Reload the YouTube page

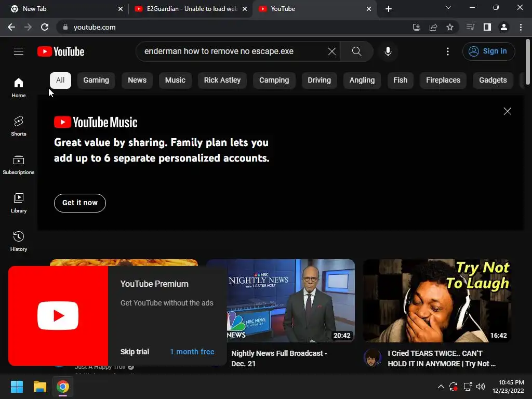pos(45,27)
